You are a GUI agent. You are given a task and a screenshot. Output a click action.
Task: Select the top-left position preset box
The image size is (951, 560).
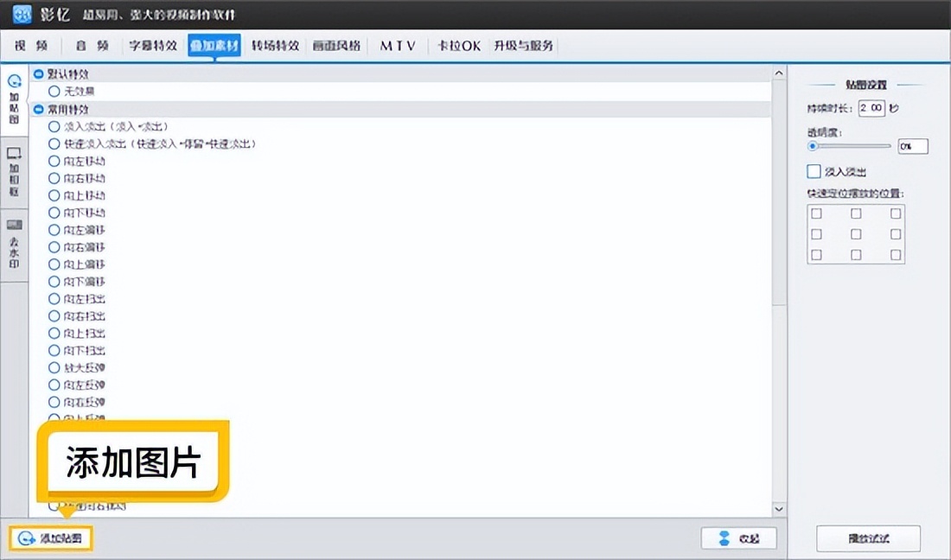click(x=816, y=213)
